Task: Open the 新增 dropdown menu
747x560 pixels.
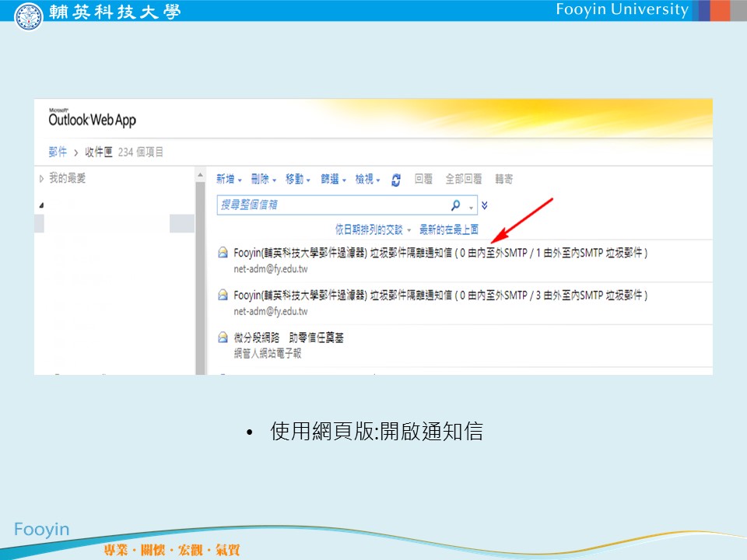Action: tap(229, 179)
